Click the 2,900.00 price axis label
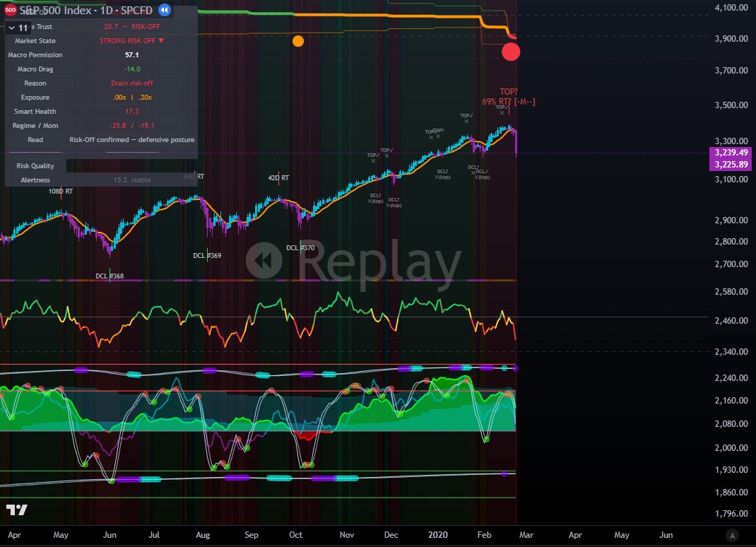This screenshot has height=547, width=756. 731,220
